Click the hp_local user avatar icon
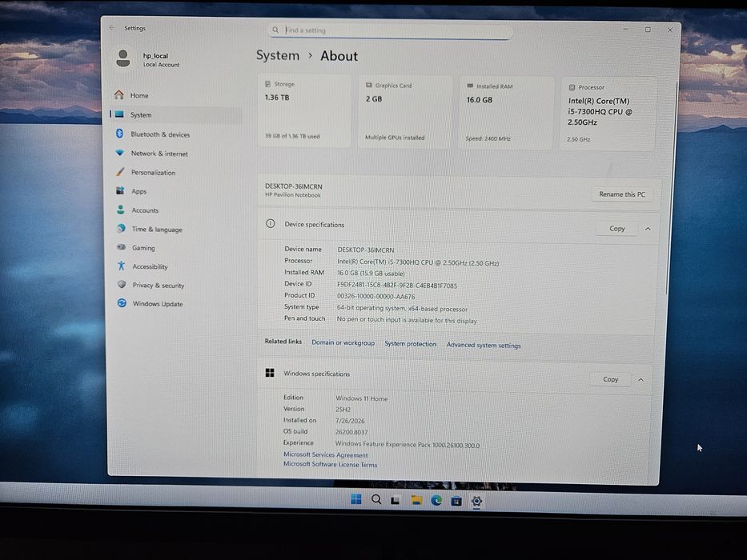This screenshot has height=560, width=747. pyautogui.click(x=123, y=58)
